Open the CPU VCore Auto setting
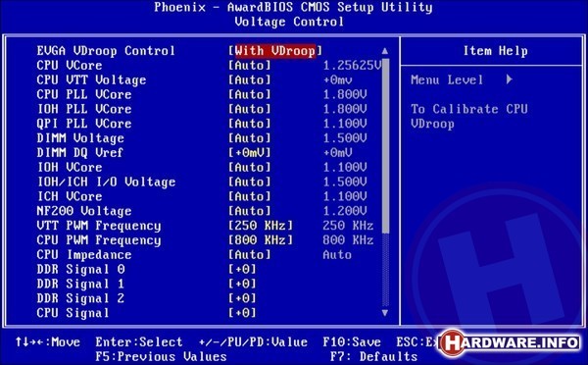Image resolution: width=588 pixels, height=365 pixels. pos(249,66)
